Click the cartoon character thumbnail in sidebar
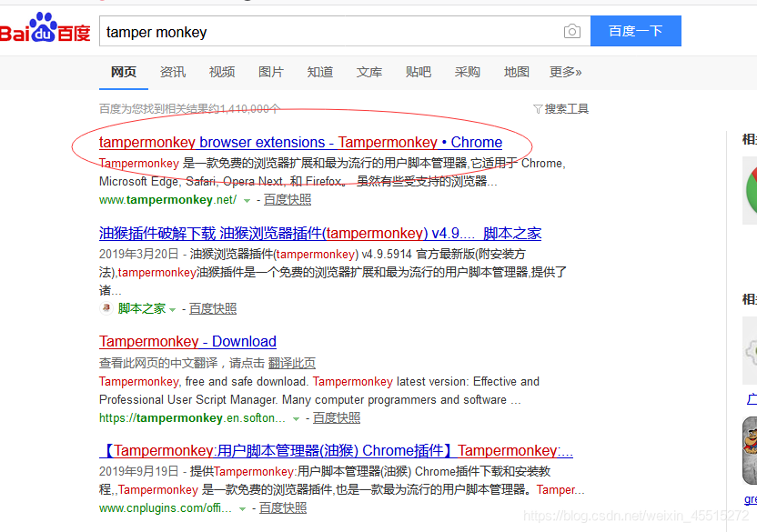Viewport: 757px width, 532px height. (x=750, y=451)
